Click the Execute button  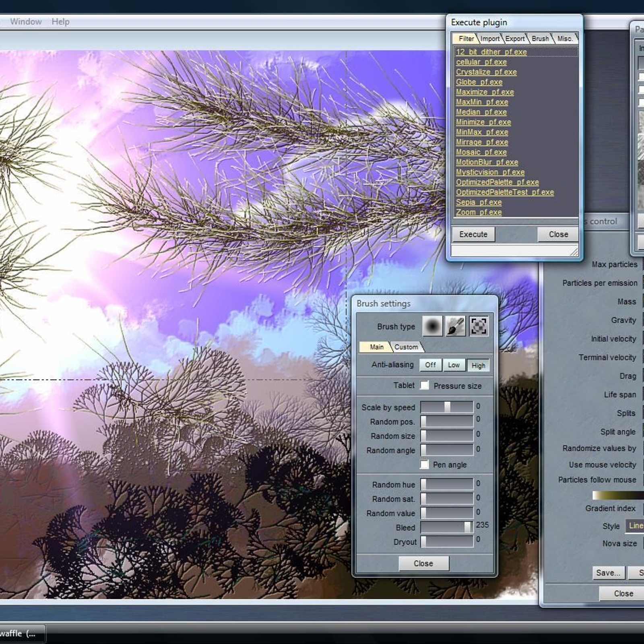coord(473,234)
